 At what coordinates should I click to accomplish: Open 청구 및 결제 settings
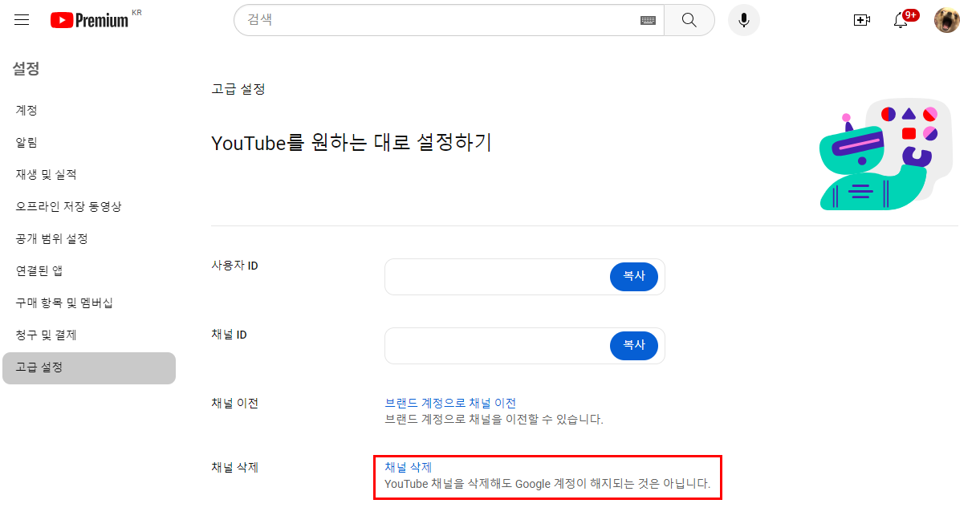coord(89,335)
